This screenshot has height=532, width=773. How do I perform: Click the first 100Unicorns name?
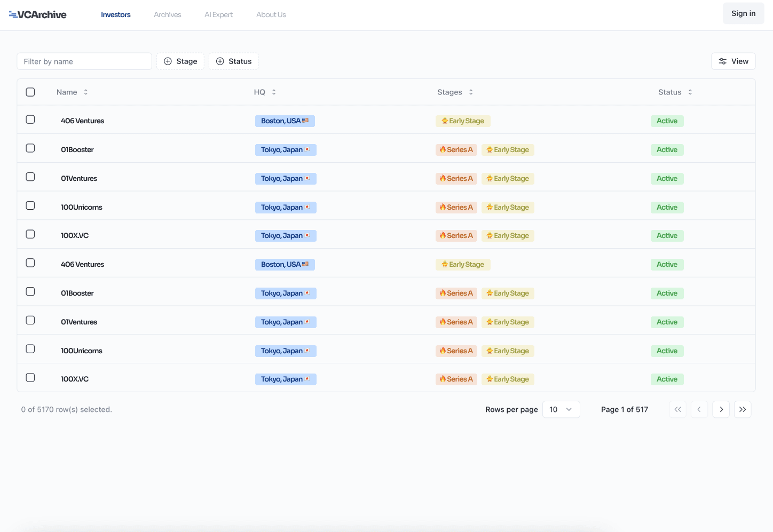82,208
